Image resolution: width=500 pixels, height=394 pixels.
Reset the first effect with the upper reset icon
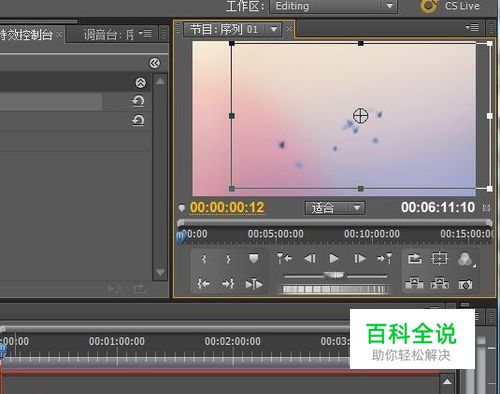(138, 101)
